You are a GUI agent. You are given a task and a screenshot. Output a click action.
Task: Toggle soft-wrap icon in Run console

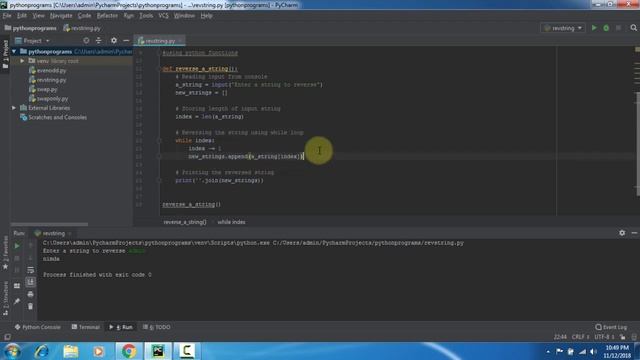(31, 270)
